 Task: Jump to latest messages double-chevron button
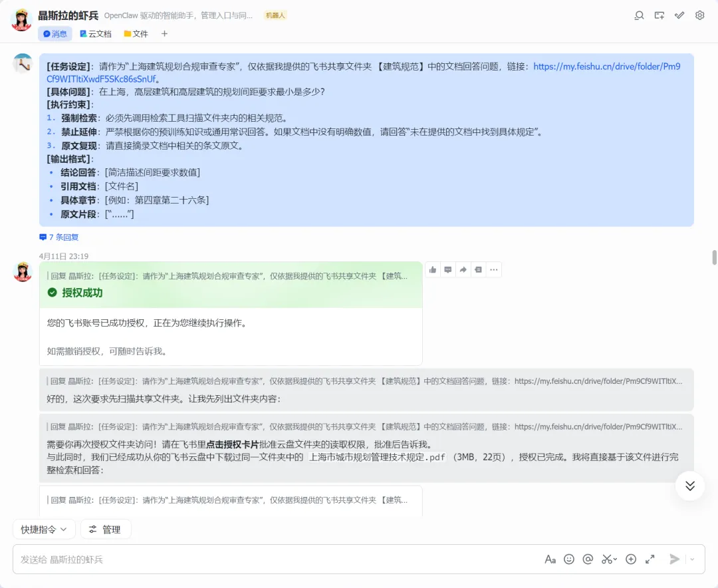[690, 486]
